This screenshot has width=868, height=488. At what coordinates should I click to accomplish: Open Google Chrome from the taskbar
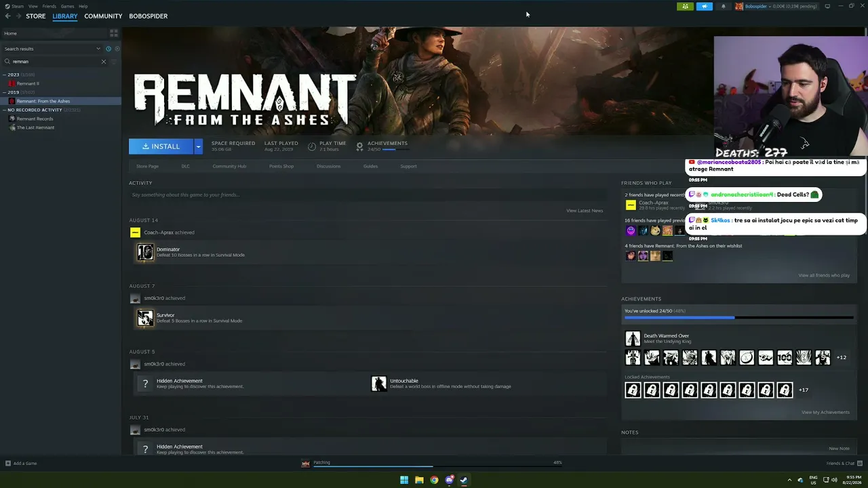(434, 480)
